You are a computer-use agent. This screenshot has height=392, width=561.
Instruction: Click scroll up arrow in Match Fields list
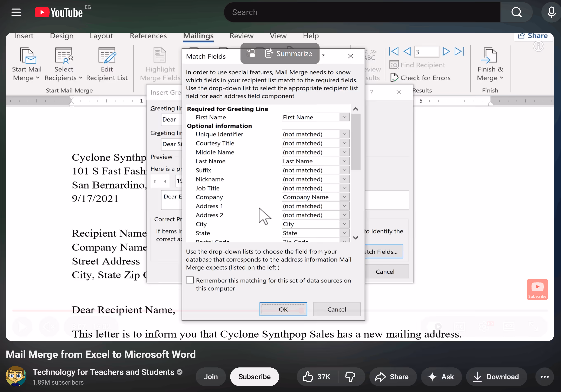[x=356, y=109]
